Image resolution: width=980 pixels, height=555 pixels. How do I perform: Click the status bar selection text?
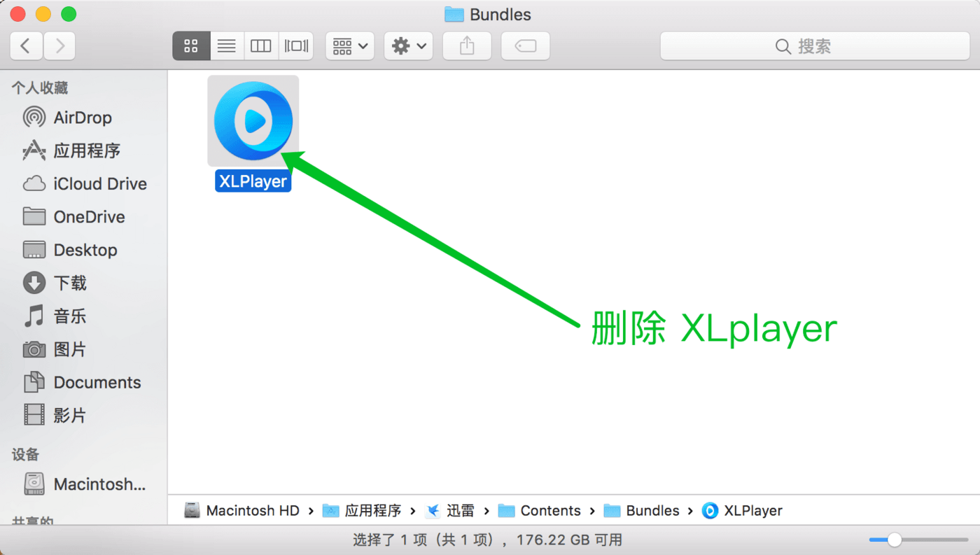(x=487, y=540)
